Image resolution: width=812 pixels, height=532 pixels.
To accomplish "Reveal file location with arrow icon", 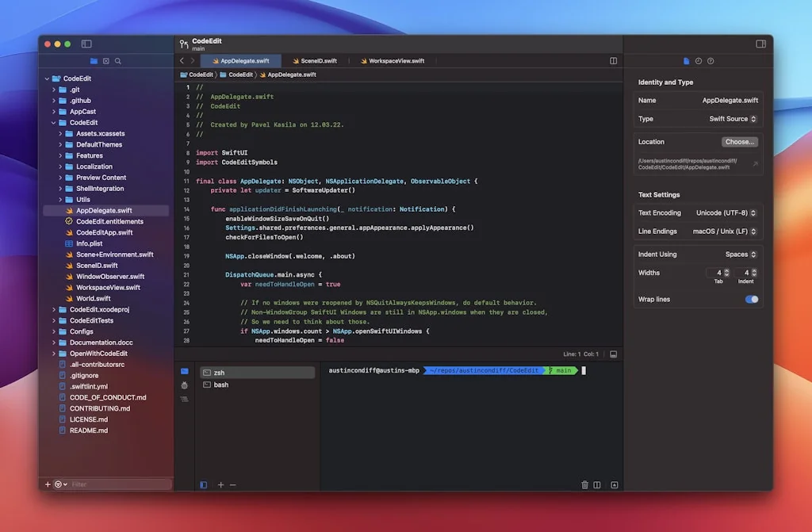I will (755, 164).
